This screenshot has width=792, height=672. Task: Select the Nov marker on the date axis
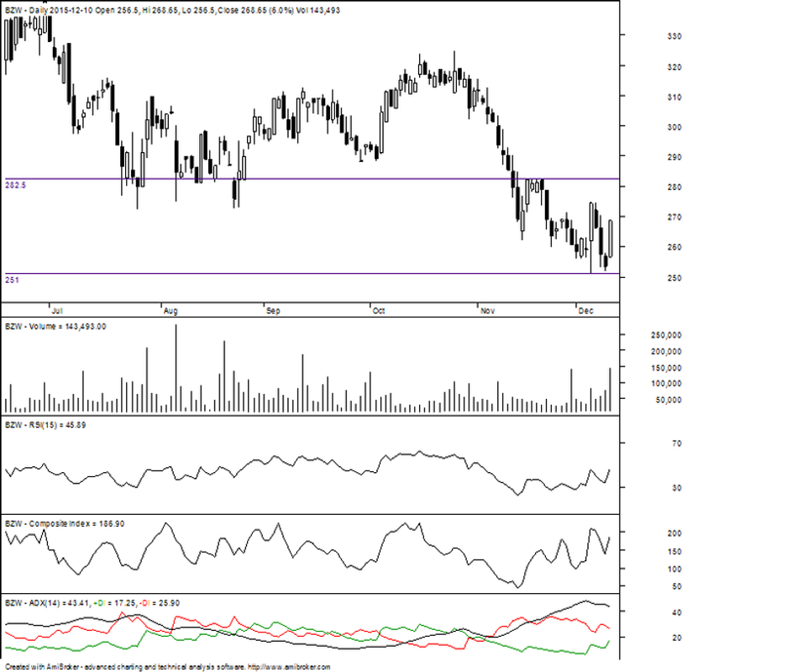tap(486, 310)
